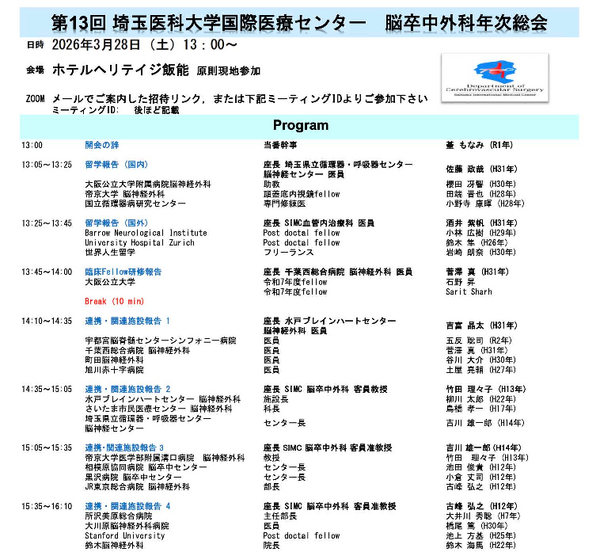Click 'University Hospital Zurich'
Viewport: 600px width, 552px height.
click(139, 243)
